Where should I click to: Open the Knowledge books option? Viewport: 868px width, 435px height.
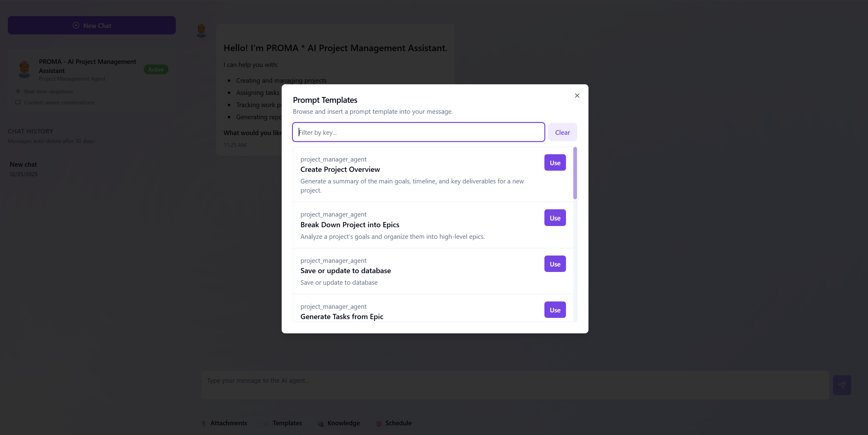pos(339,423)
